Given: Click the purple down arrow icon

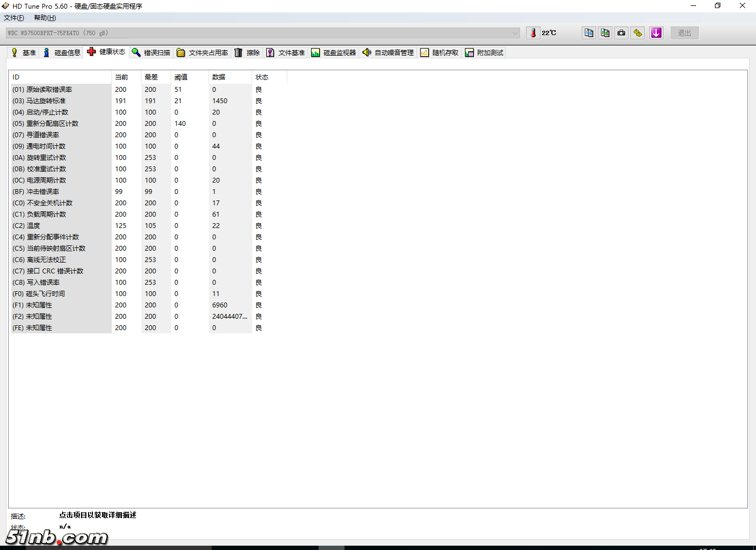Looking at the screenshot, I should coord(656,33).
